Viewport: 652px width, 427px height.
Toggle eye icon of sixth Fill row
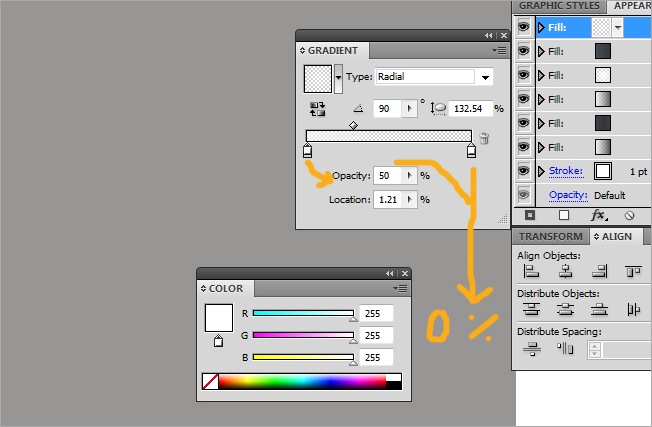pos(524,147)
